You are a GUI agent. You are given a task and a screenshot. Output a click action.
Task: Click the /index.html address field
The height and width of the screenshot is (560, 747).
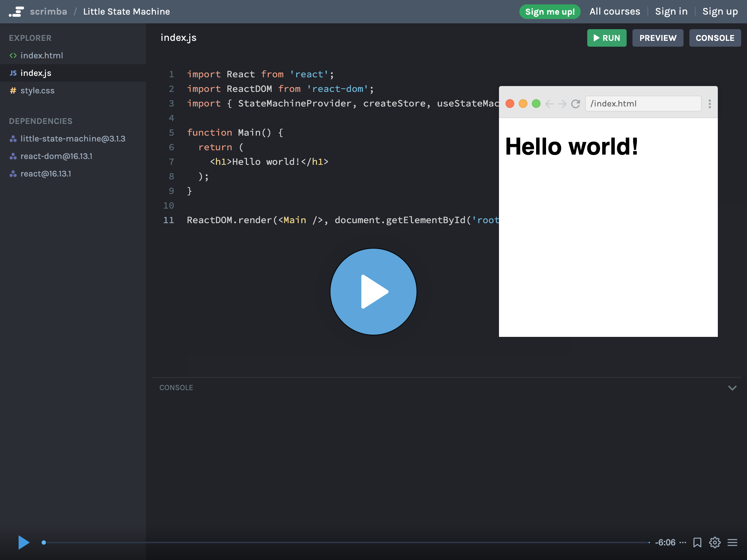(643, 104)
